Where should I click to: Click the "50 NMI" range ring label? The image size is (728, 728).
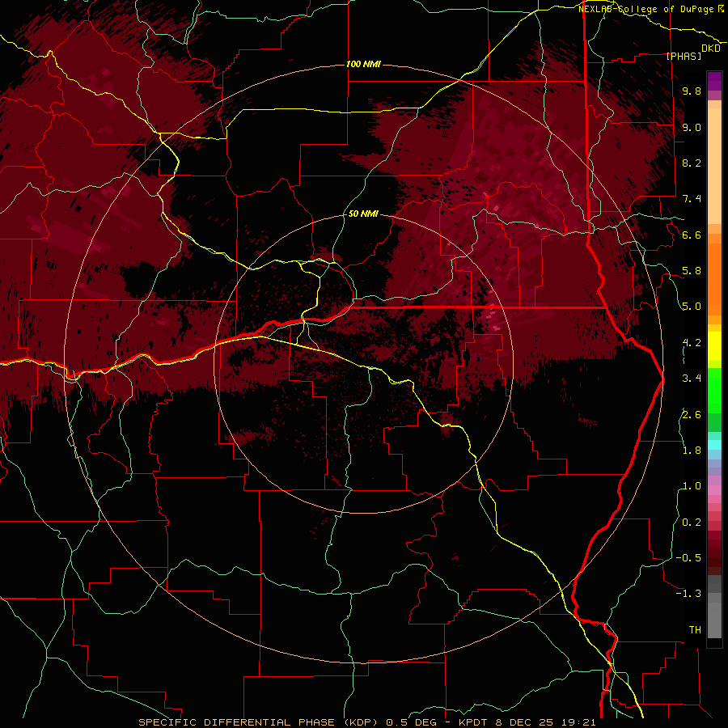click(x=363, y=214)
